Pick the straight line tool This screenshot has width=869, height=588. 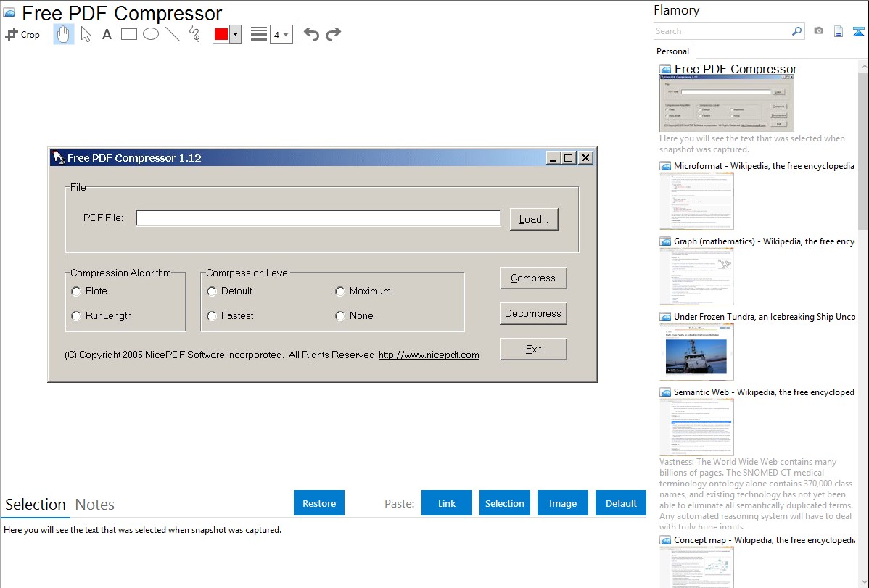[x=173, y=34]
